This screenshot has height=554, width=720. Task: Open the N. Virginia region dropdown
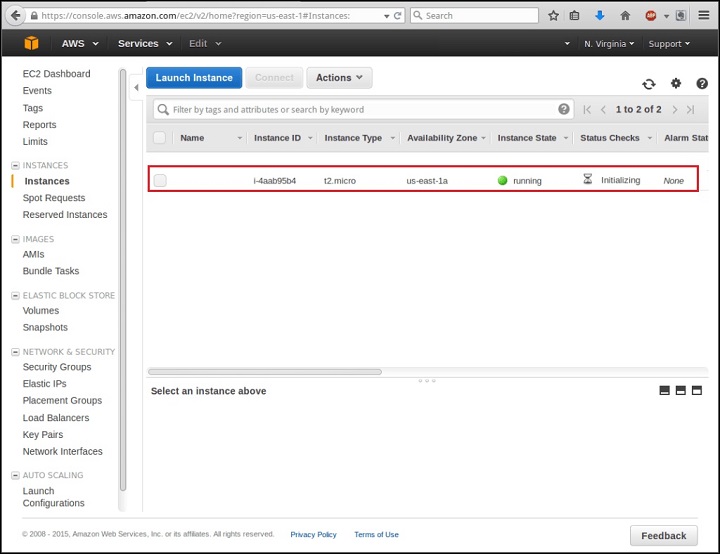point(609,44)
